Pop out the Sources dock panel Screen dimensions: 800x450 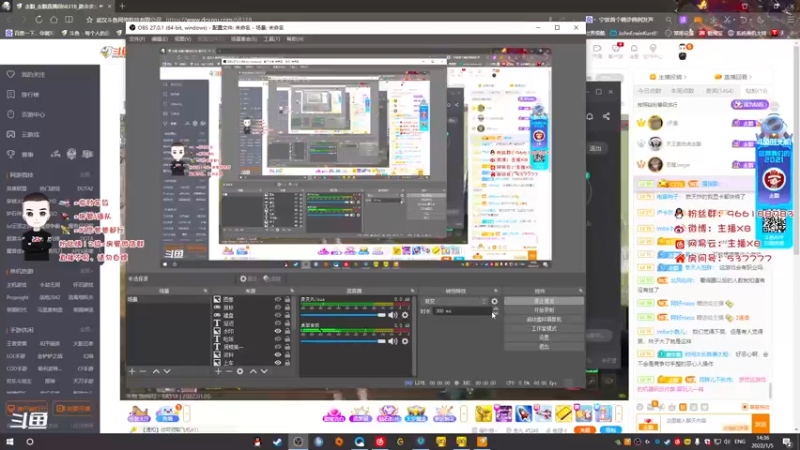(x=292, y=291)
